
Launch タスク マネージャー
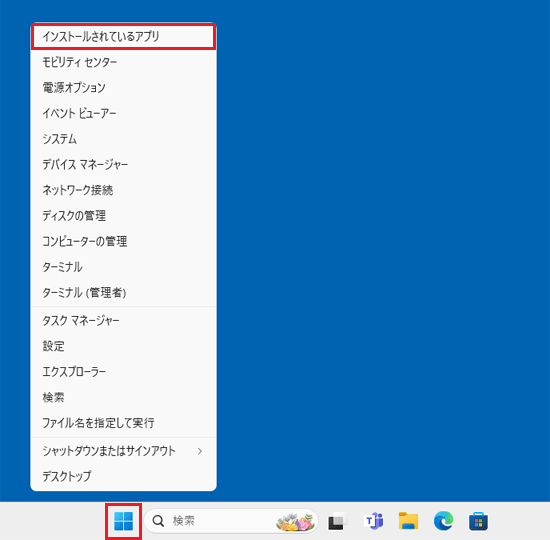(x=123, y=320)
